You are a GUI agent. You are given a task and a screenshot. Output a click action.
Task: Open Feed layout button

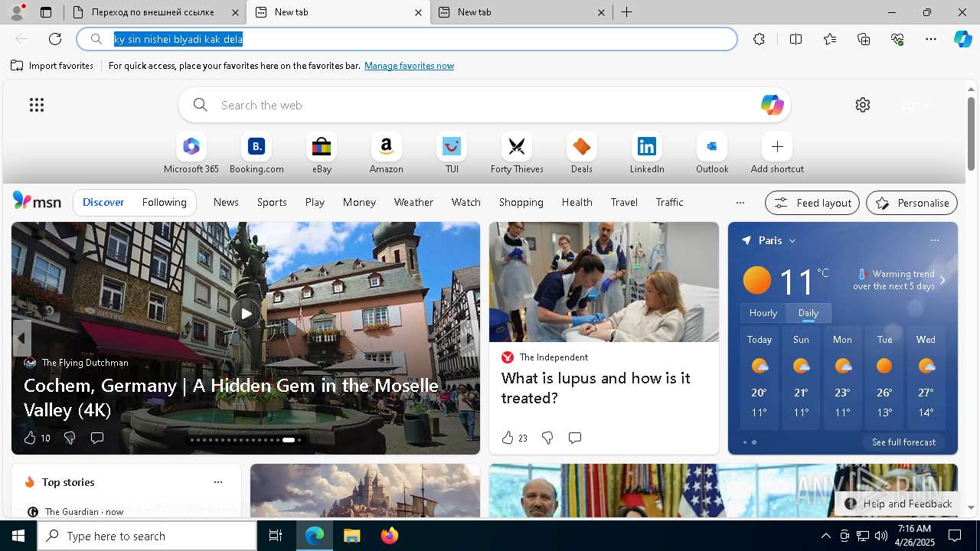click(x=812, y=203)
